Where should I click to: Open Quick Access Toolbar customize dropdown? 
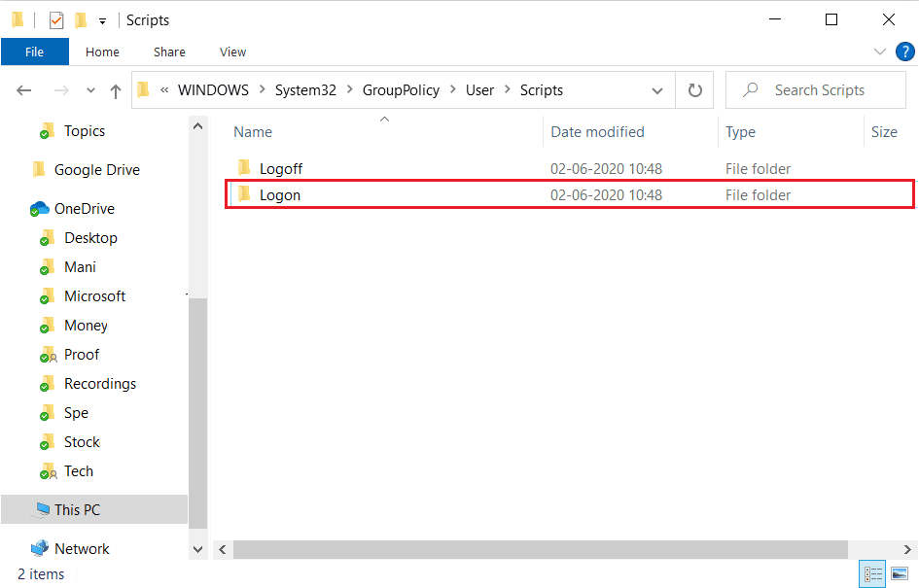tap(102, 20)
